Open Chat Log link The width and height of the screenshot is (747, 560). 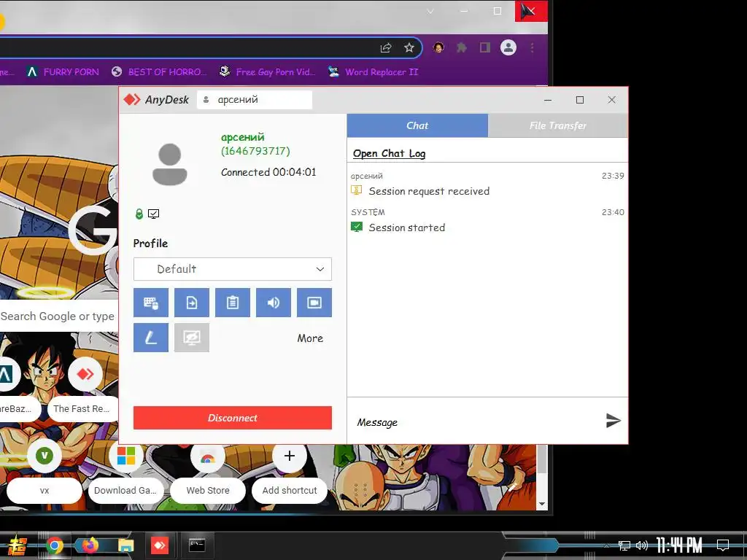click(390, 153)
